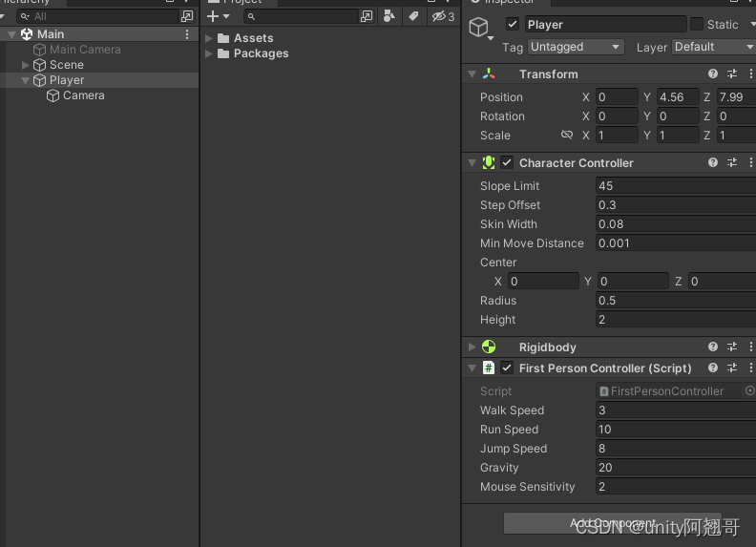The width and height of the screenshot is (756, 547).
Task: Click the Transform component icon
Action: (x=489, y=74)
